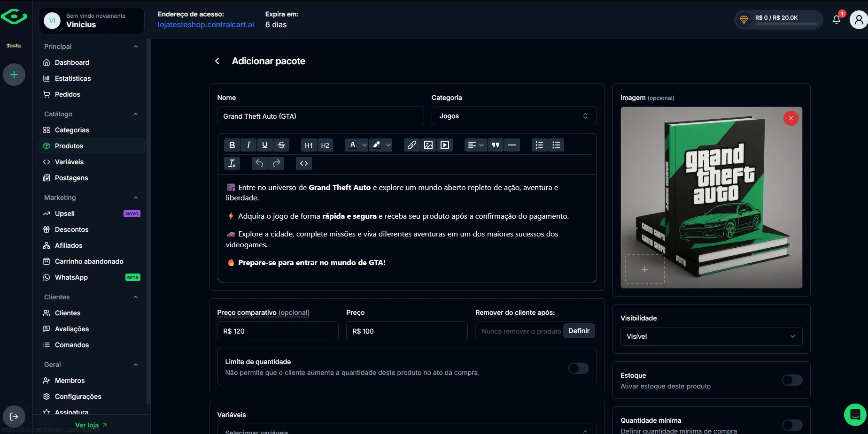868x434 pixels.
Task: Open notifications bell
Action: coord(837,19)
